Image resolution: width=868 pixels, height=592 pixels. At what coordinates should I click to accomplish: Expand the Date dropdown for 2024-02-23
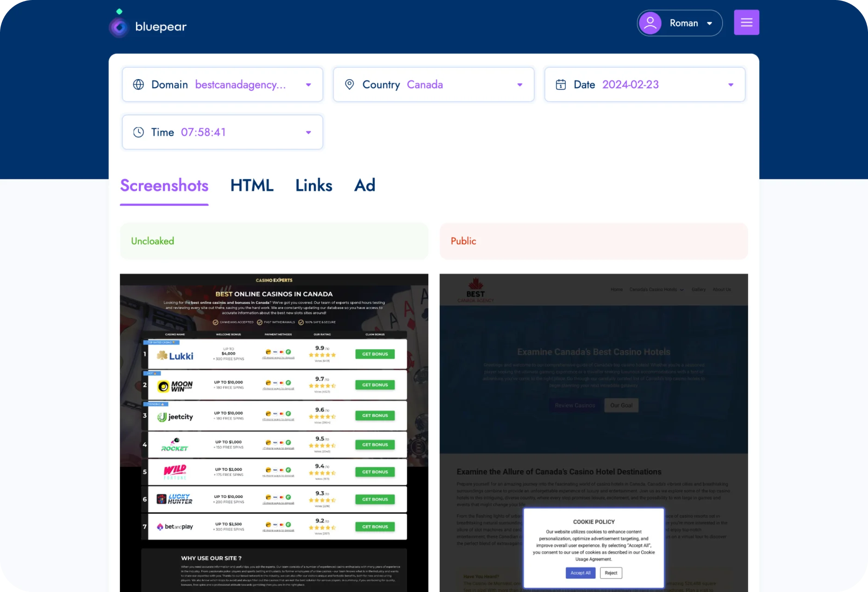[731, 84]
